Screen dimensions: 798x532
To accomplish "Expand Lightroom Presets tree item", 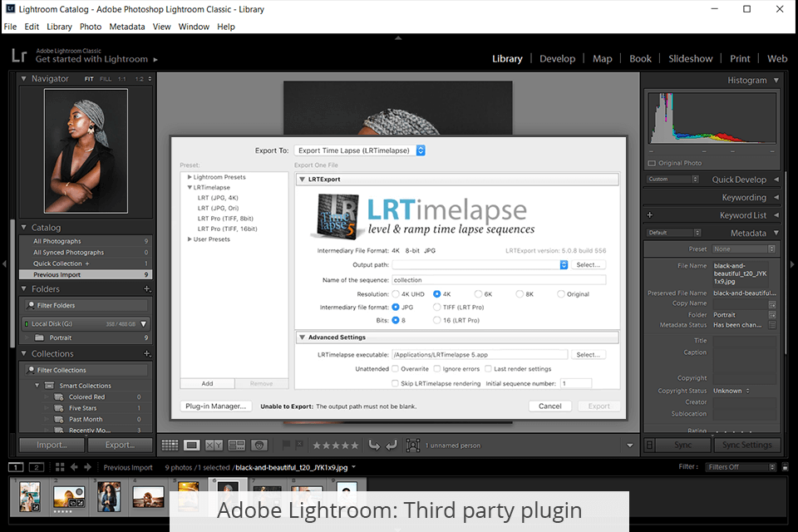I will pos(190,177).
